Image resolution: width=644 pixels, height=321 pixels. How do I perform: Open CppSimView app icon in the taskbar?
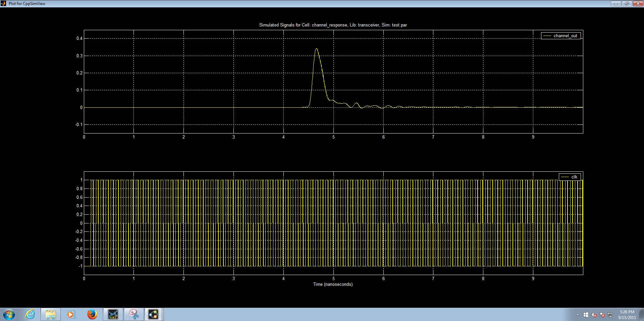tap(153, 314)
